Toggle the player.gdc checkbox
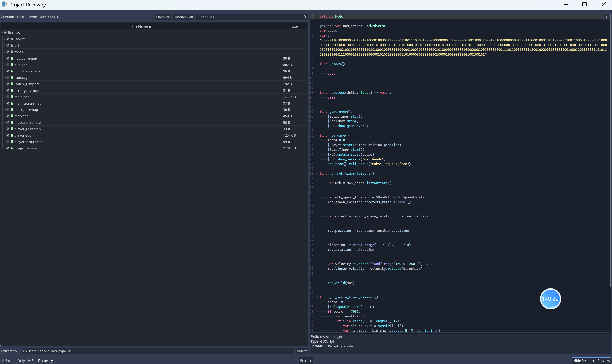 coord(8,135)
